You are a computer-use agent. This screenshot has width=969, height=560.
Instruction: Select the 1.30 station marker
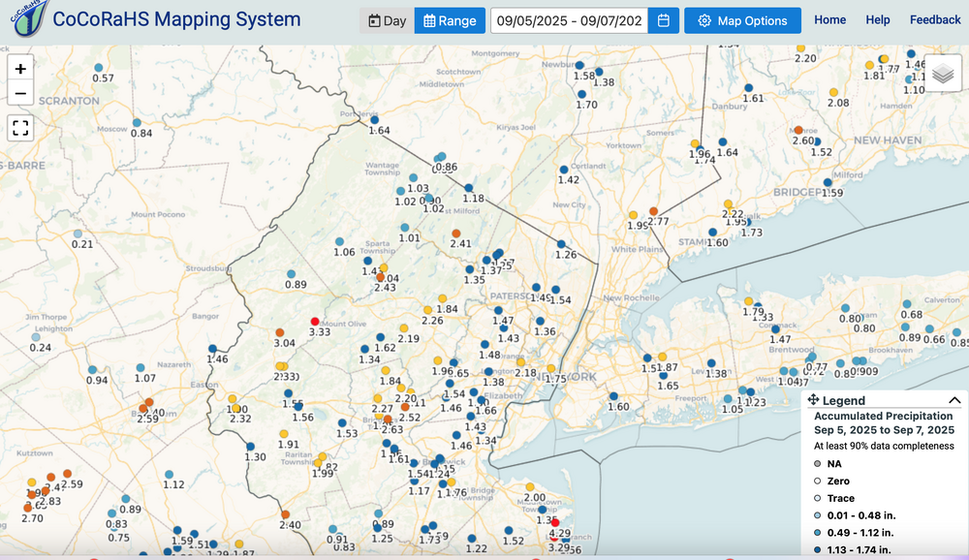(x=250, y=447)
